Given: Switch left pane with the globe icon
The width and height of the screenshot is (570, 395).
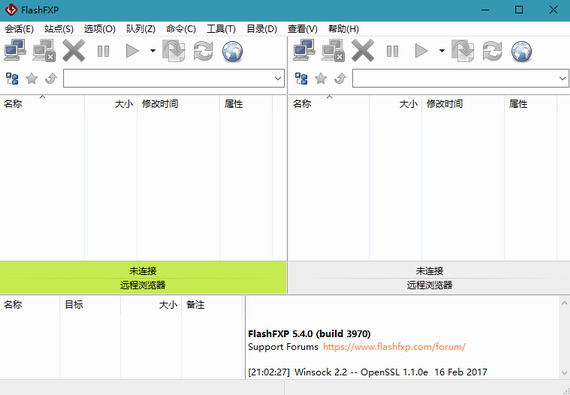Looking at the screenshot, I should 232,51.
